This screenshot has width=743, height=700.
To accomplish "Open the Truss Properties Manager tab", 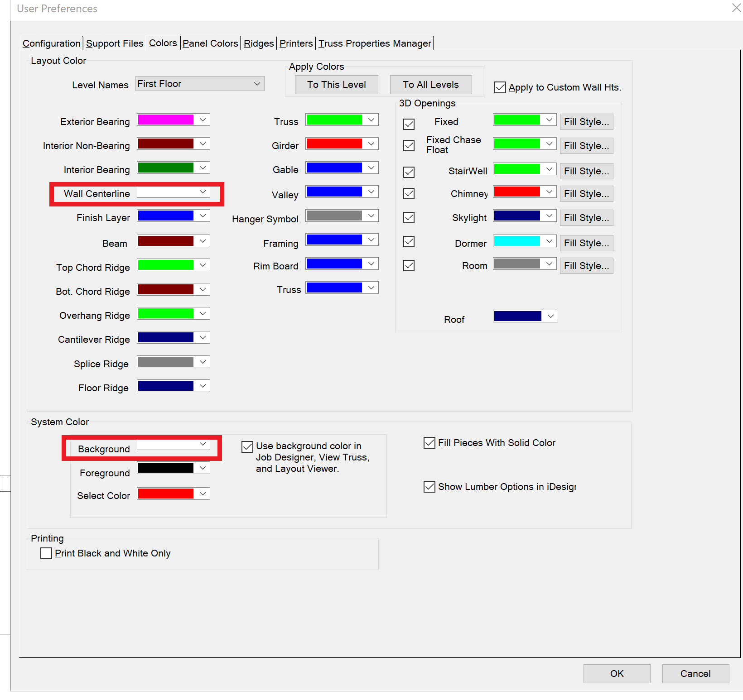I will 375,43.
